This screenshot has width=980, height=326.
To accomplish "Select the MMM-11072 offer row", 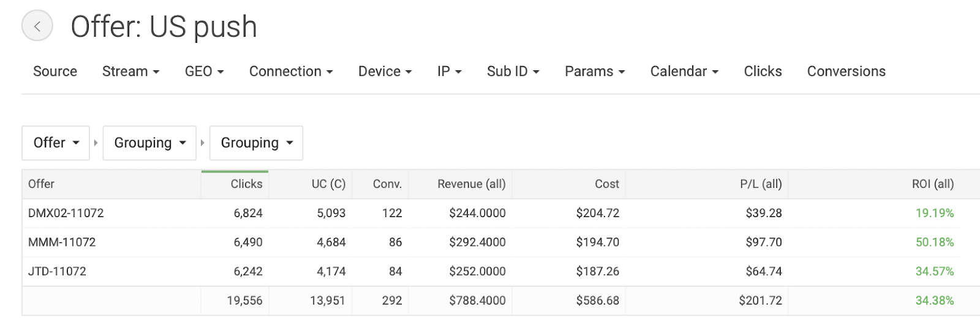I will [x=62, y=242].
